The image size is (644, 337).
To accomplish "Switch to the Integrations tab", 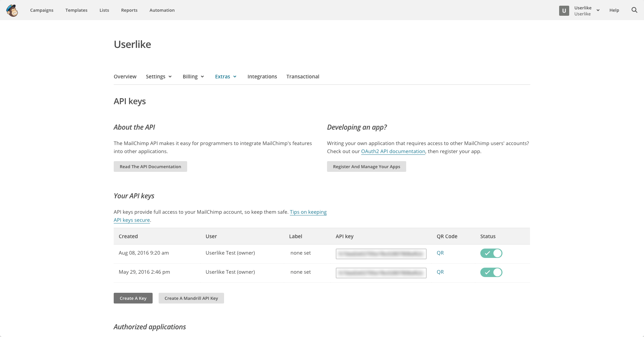I will (262, 77).
